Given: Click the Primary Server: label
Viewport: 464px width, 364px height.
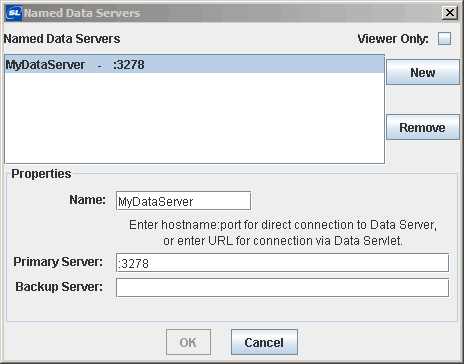Looking at the screenshot, I should point(58,262).
